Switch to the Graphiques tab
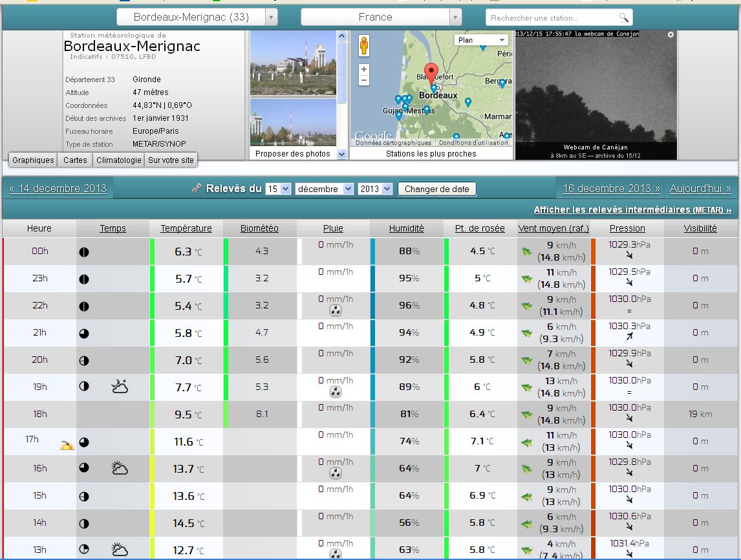 pyautogui.click(x=33, y=160)
